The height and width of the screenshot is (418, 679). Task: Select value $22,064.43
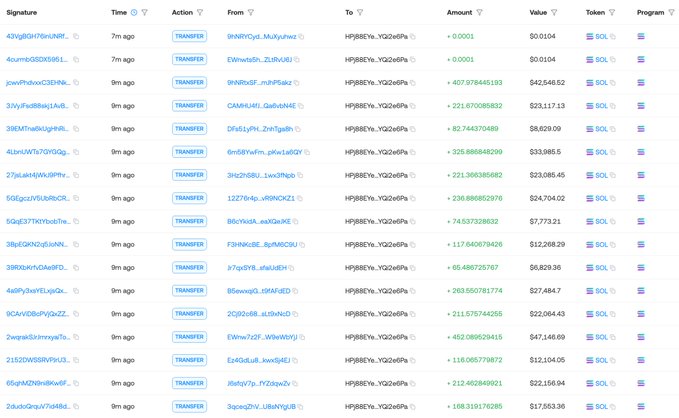[x=547, y=314]
